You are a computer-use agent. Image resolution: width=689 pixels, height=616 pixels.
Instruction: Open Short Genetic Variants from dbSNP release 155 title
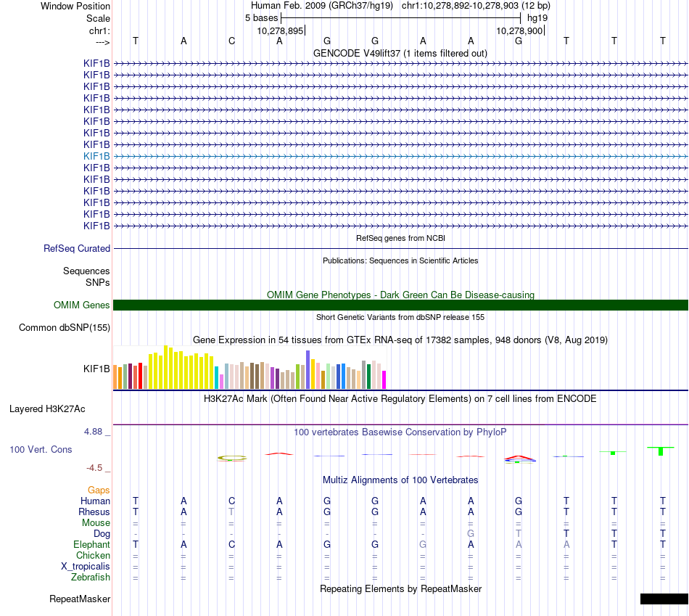pos(400,317)
